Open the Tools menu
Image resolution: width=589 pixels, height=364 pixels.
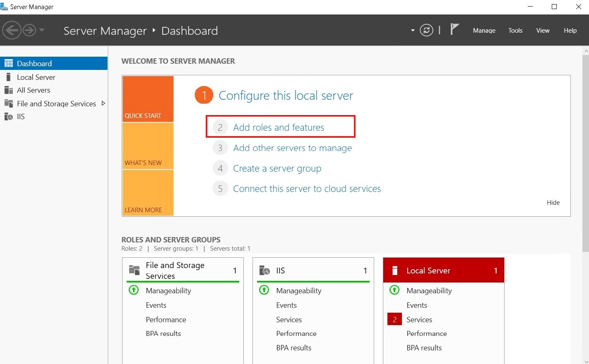515,30
